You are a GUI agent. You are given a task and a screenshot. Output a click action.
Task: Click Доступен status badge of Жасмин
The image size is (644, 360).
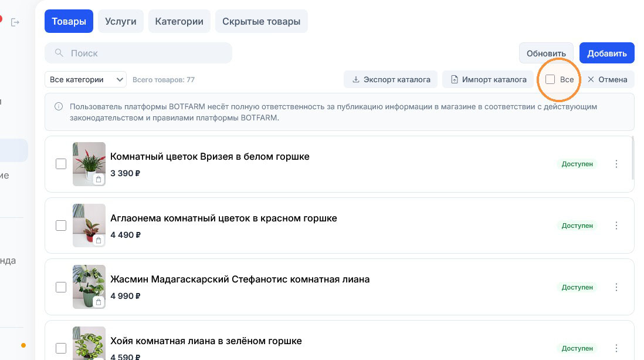pyautogui.click(x=577, y=287)
